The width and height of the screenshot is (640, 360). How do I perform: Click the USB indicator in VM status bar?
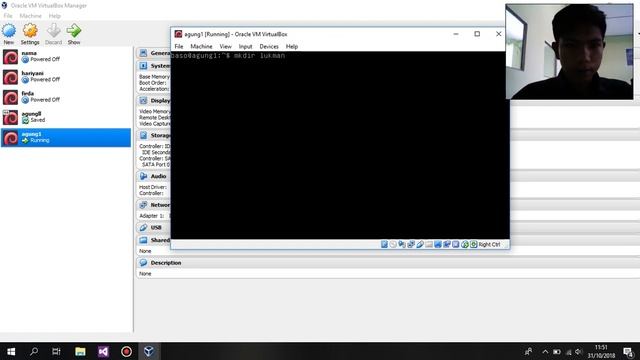click(420, 244)
